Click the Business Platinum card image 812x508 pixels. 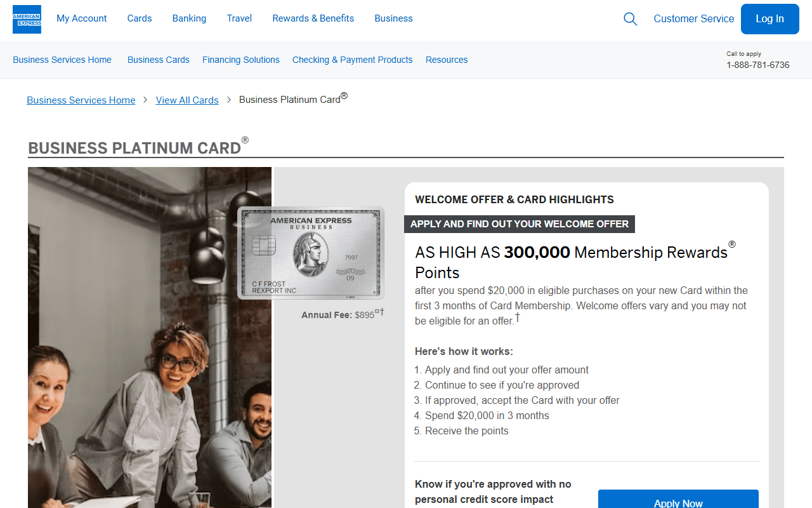tap(311, 253)
